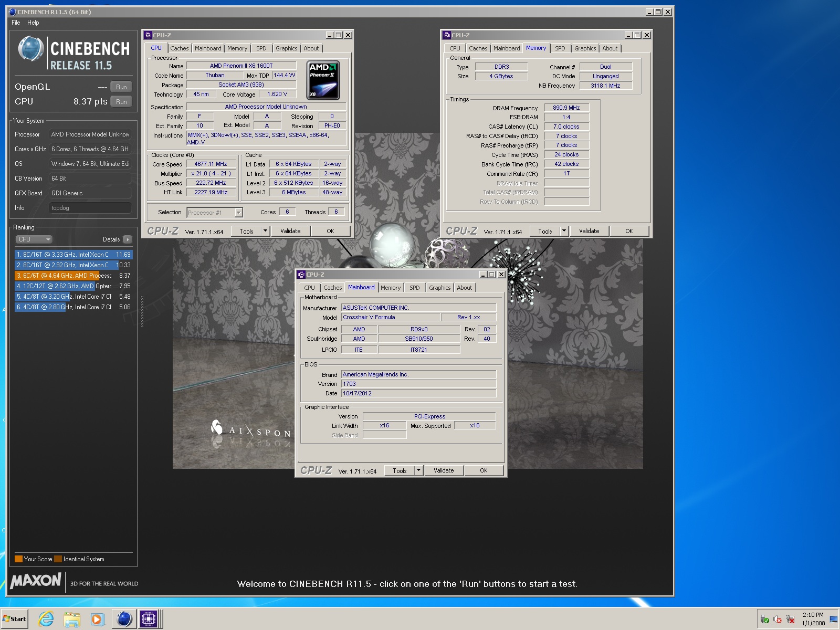The height and width of the screenshot is (630, 840).
Task: Open Graphics tab in CPU window
Action: click(x=287, y=48)
